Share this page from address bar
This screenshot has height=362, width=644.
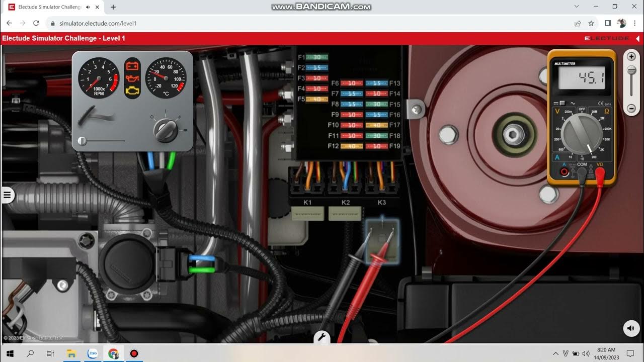point(578,23)
